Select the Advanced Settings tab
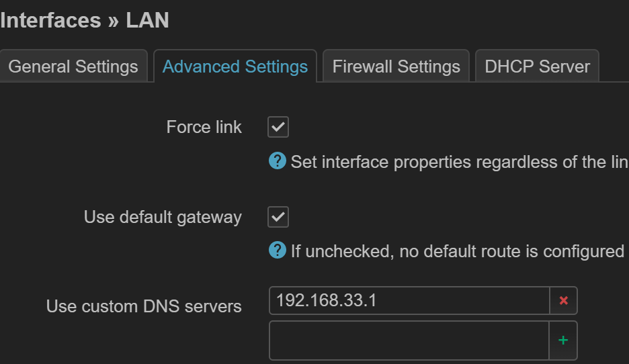 pos(235,66)
